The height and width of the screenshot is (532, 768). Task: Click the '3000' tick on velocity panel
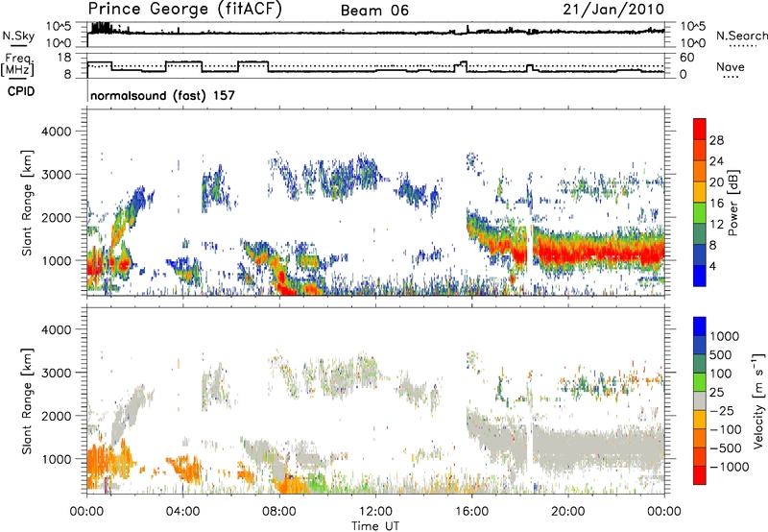pos(57,373)
